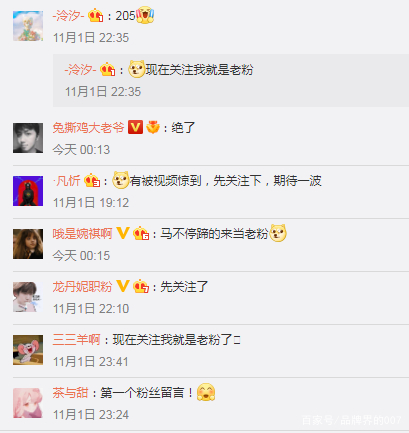The height and width of the screenshot is (433, 409).
Task: Open the -泠汐- username in the top comment
Action: coord(68,16)
